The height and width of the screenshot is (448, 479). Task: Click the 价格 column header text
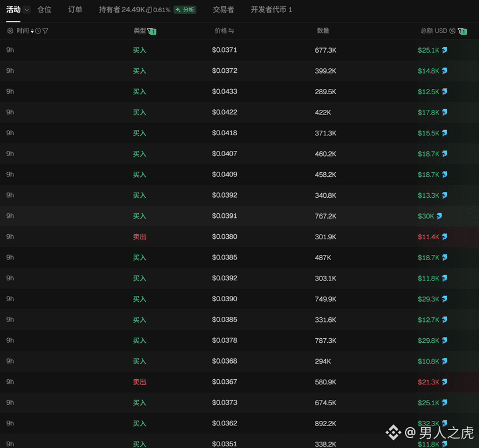point(221,31)
